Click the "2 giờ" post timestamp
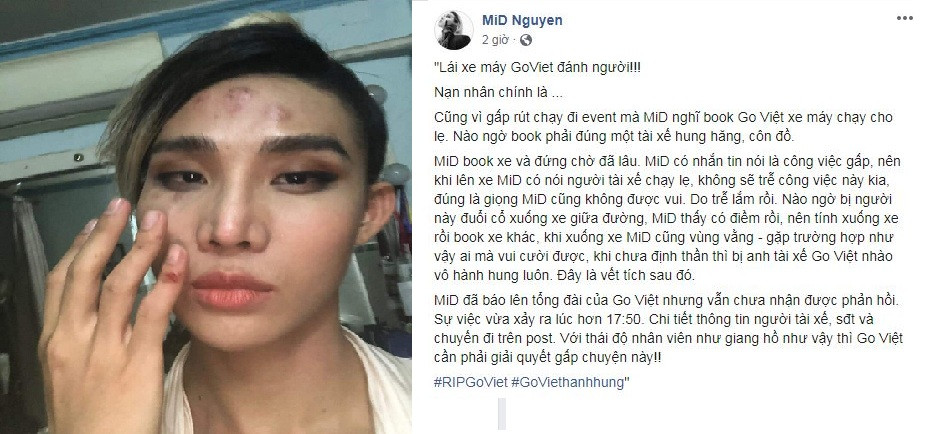This screenshot has width=926, height=434. coord(495,40)
